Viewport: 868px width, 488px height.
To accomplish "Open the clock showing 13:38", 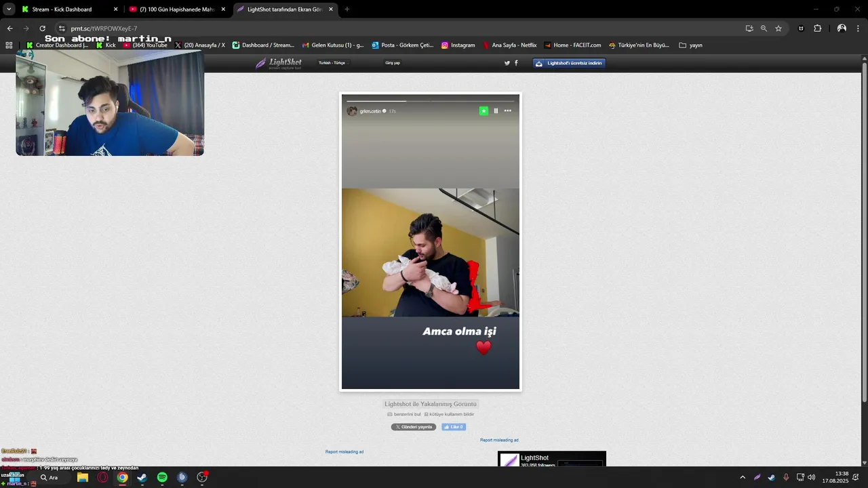I will (x=835, y=478).
